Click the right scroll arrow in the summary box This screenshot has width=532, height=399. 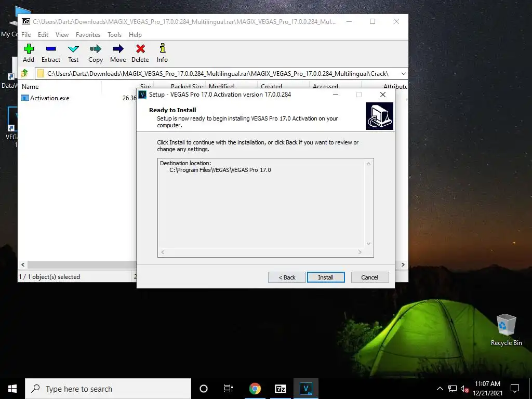tap(360, 252)
